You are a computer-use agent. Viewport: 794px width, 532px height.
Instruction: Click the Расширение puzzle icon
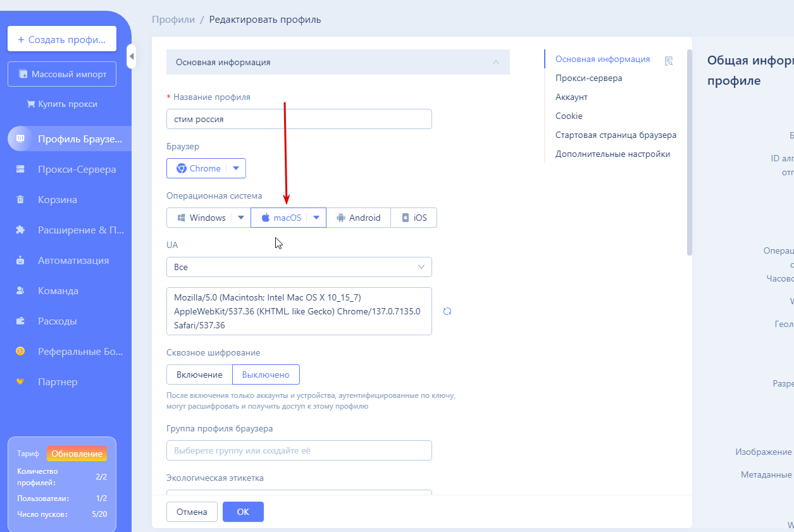(x=20, y=230)
